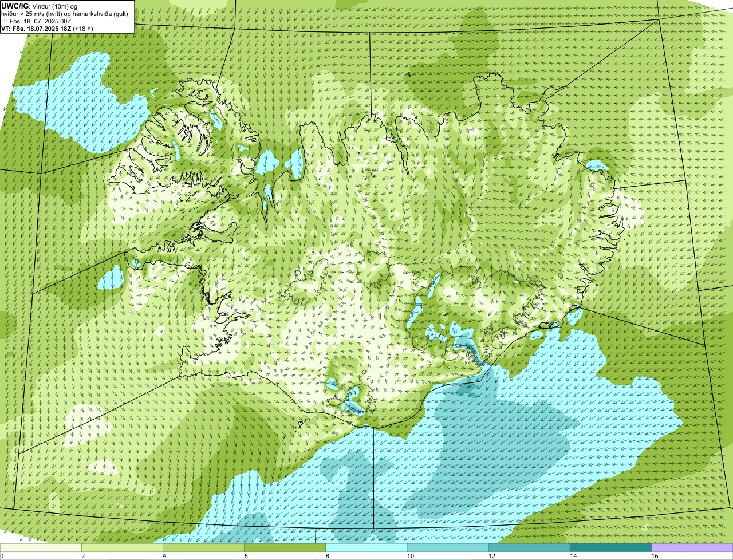Screen dimensions: 733x560
Task: Click the legend scale label "16"
Action: [654, 556]
